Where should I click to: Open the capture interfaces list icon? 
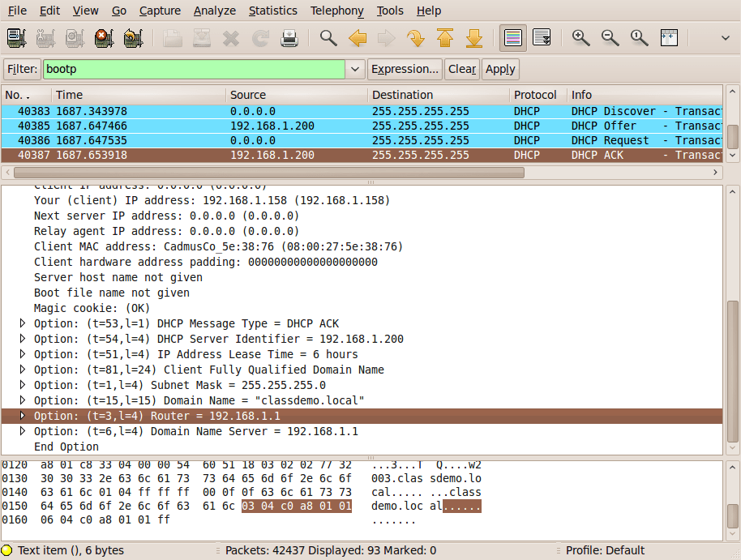pos(16,38)
